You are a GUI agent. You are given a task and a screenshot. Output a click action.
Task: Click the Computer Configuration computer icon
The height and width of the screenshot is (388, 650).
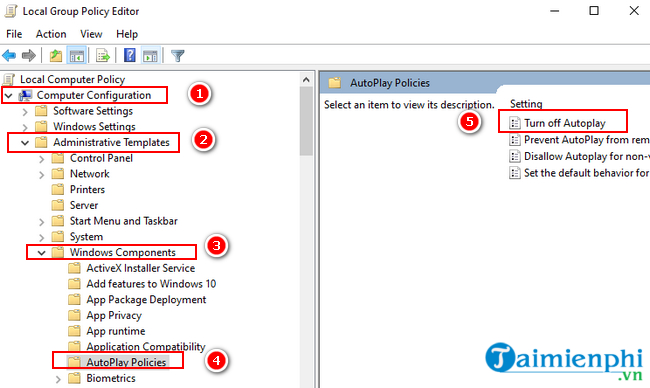25,95
